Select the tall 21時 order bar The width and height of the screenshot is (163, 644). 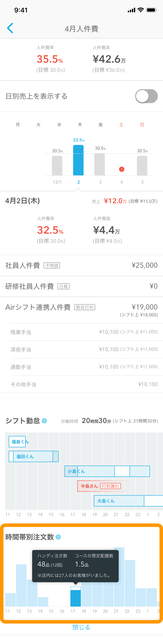119,577
